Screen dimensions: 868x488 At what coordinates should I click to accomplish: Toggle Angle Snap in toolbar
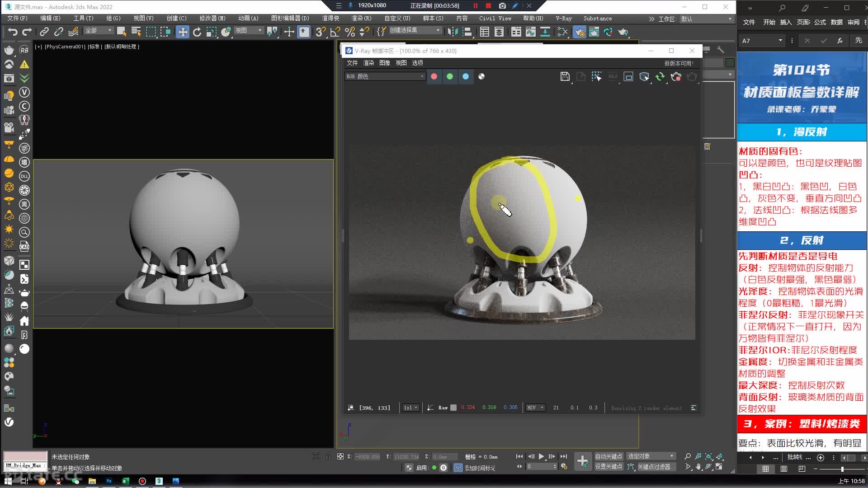coord(335,32)
